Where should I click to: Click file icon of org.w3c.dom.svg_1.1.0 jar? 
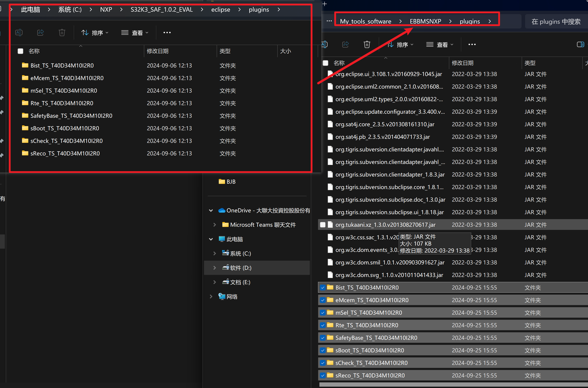pos(330,275)
